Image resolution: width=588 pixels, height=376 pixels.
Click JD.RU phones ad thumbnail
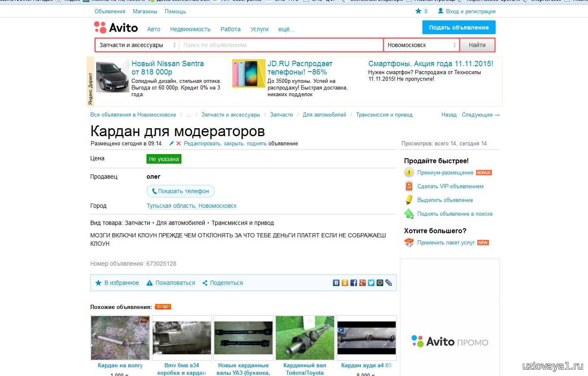coord(248,73)
